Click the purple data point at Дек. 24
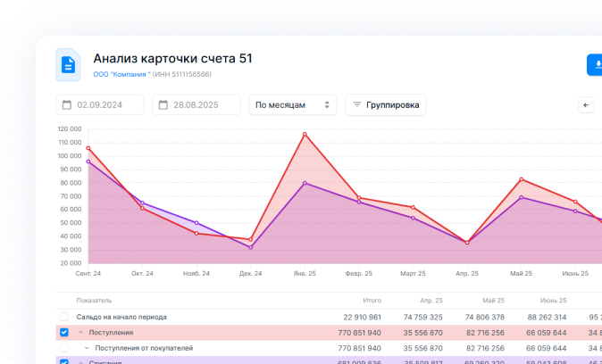 250,247
